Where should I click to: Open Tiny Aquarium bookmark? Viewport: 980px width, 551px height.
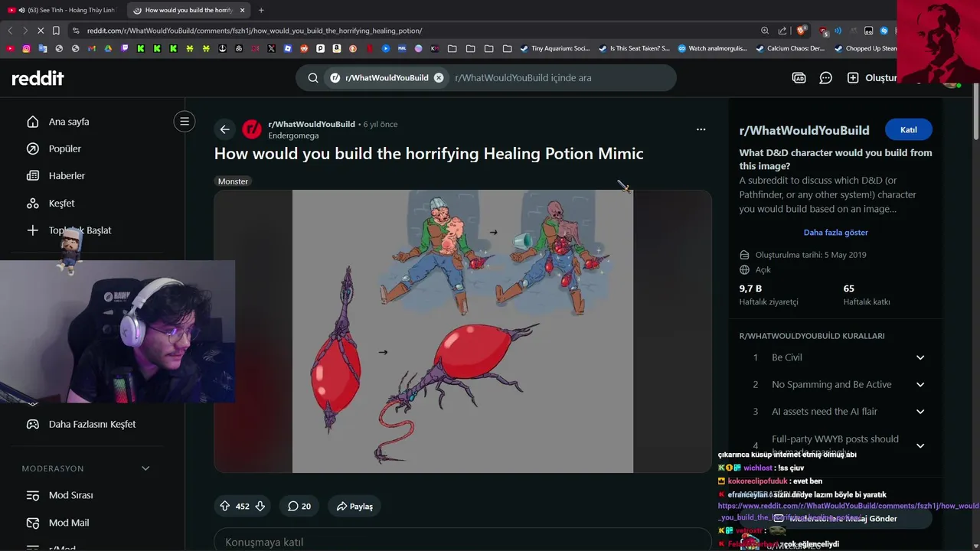pyautogui.click(x=554, y=48)
